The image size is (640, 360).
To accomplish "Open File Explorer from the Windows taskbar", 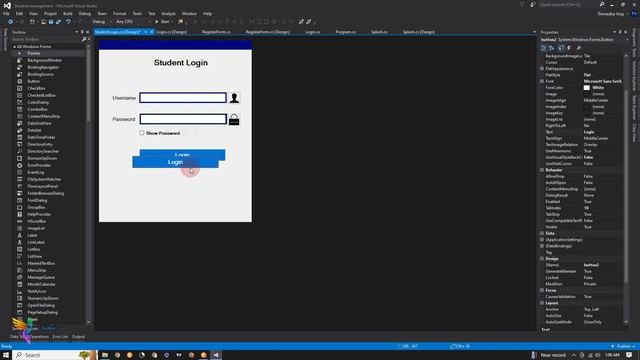I will (105, 355).
